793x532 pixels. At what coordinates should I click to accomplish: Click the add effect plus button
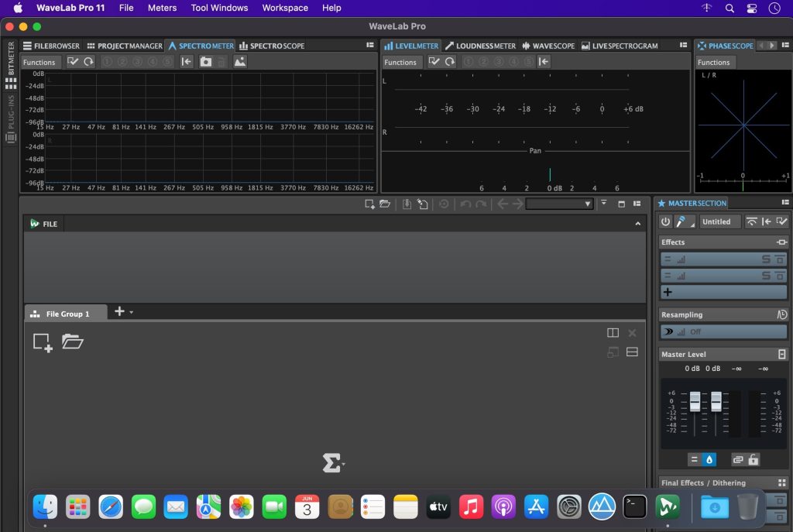[x=668, y=292]
